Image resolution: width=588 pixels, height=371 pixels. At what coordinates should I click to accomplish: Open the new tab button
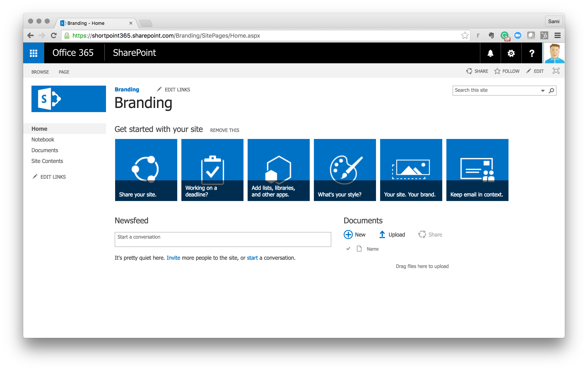146,23
